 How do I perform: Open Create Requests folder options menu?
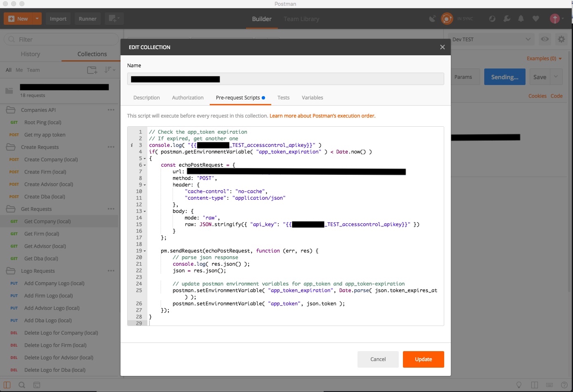tap(111, 147)
